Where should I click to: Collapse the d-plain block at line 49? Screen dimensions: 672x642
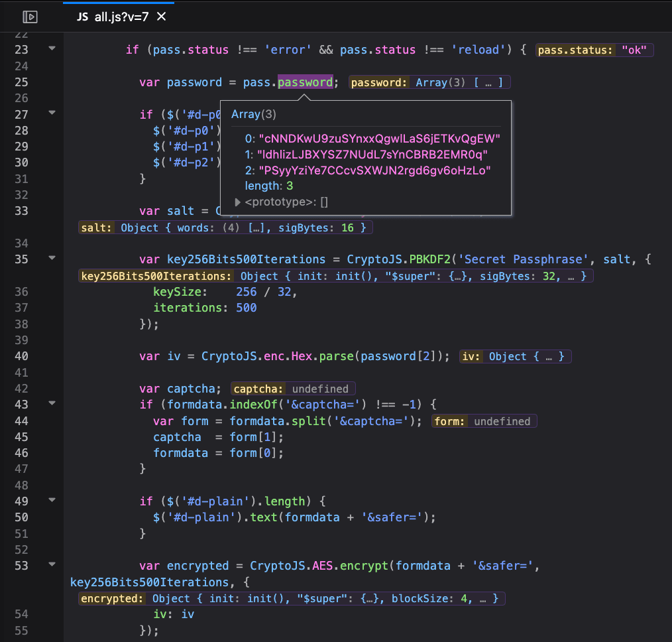[52, 500]
